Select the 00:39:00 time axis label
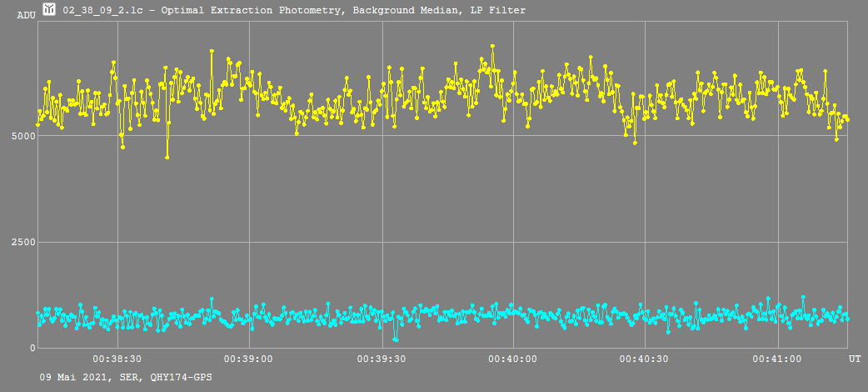 [x=250, y=359]
